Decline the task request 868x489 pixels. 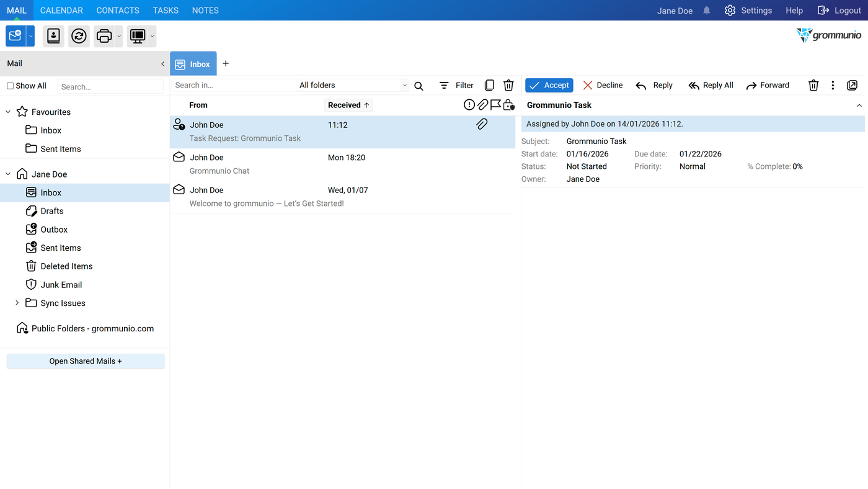pyautogui.click(x=603, y=86)
